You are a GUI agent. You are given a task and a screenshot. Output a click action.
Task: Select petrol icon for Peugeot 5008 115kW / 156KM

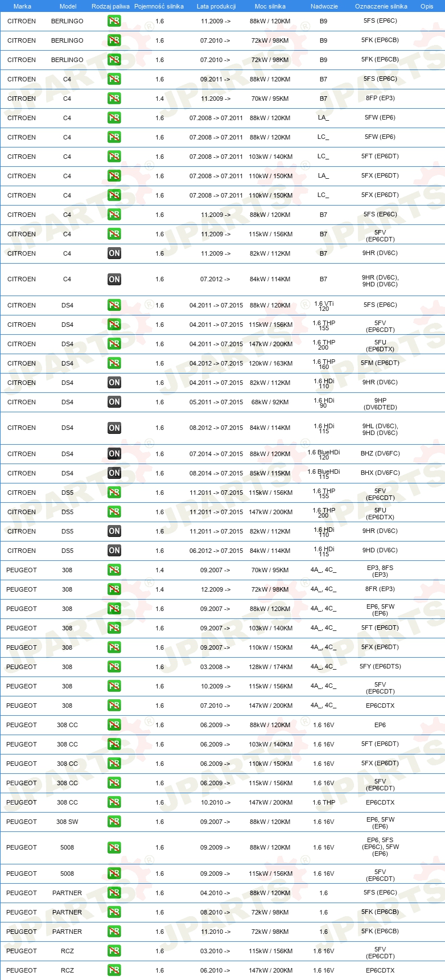pos(114,874)
